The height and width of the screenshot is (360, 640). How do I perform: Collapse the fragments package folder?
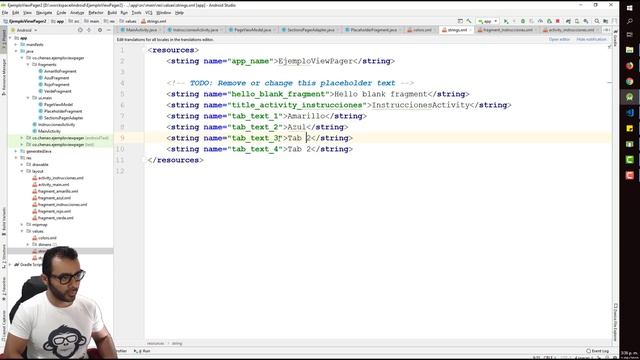tap(28, 64)
